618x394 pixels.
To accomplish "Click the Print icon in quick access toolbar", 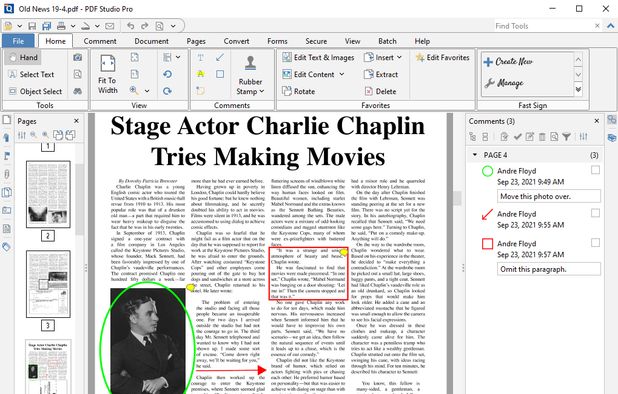I will pyautogui.click(x=61, y=26).
